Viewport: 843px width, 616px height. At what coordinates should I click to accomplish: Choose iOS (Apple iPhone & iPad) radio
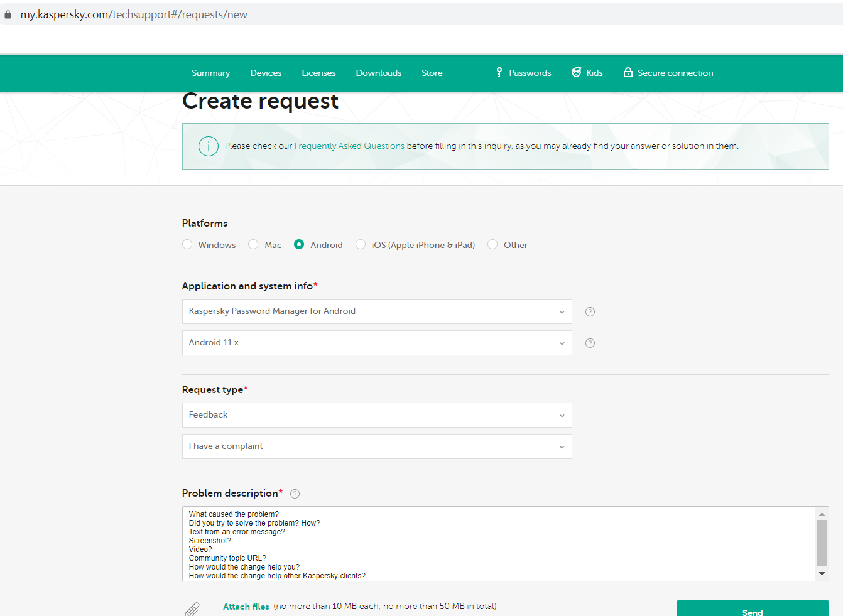click(x=361, y=244)
